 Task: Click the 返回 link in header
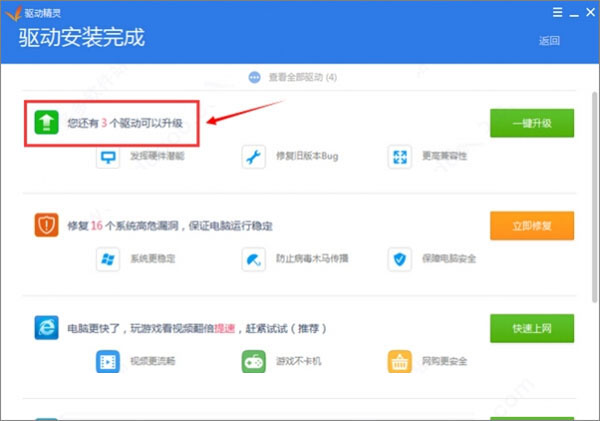tap(549, 41)
